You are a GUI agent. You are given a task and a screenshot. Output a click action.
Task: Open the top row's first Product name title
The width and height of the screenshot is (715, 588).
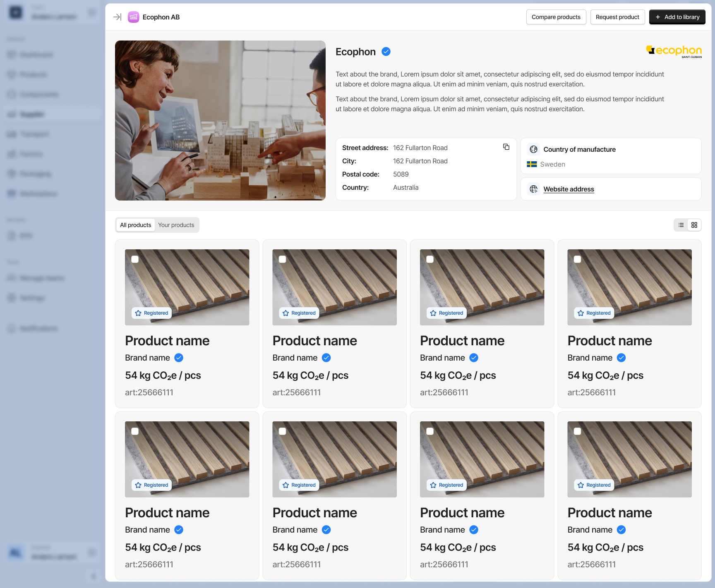tap(167, 341)
